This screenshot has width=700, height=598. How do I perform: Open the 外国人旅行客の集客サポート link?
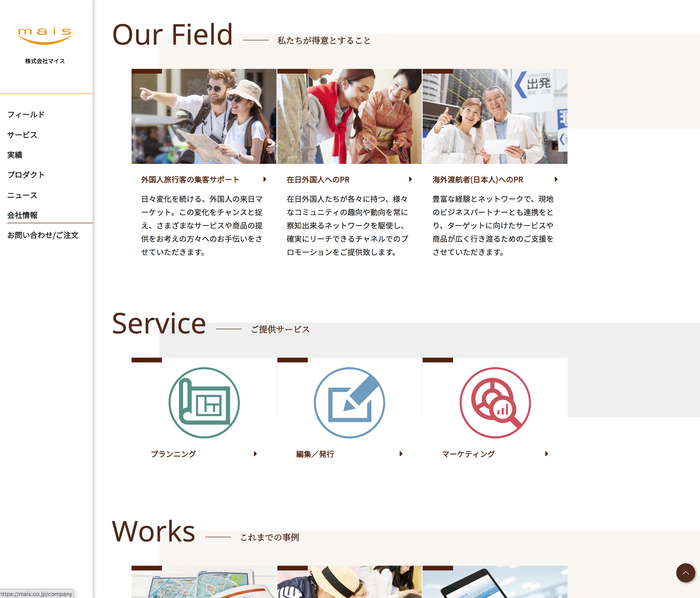click(x=190, y=180)
